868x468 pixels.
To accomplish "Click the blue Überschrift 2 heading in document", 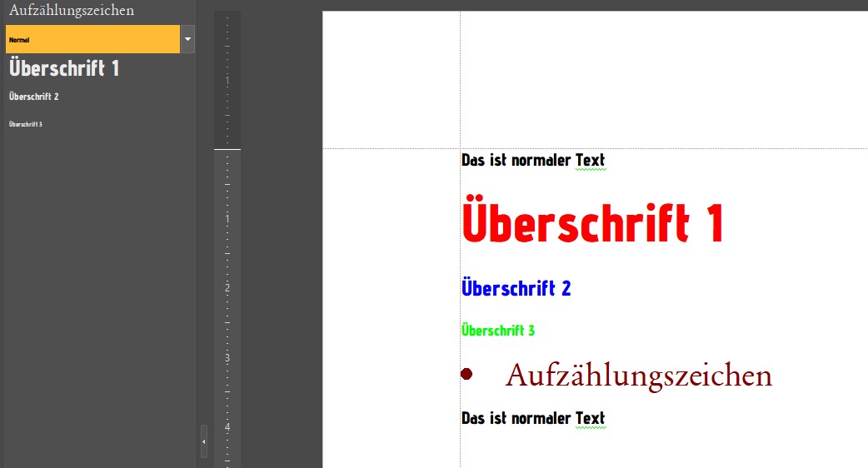I will tap(516, 287).
